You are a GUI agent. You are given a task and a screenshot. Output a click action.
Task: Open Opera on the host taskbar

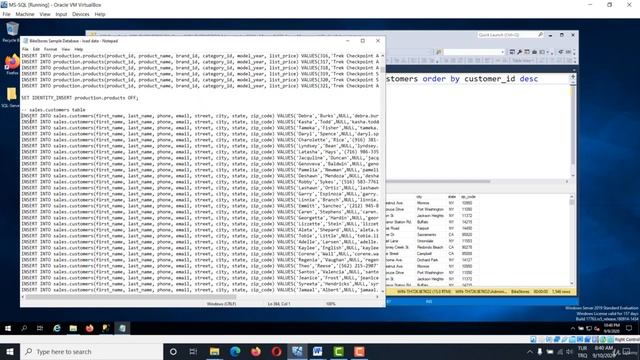(276, 351)
